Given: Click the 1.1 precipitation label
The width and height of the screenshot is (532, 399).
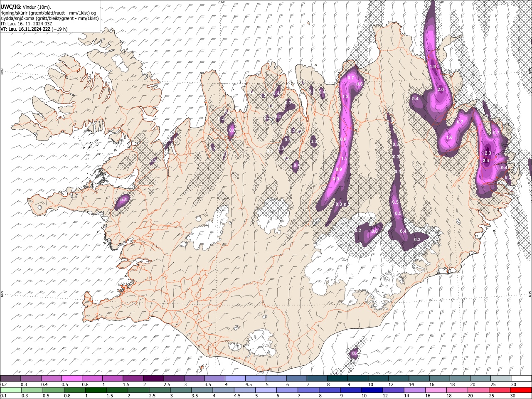Looking at the screenshot, I should [x=344, y=159].
